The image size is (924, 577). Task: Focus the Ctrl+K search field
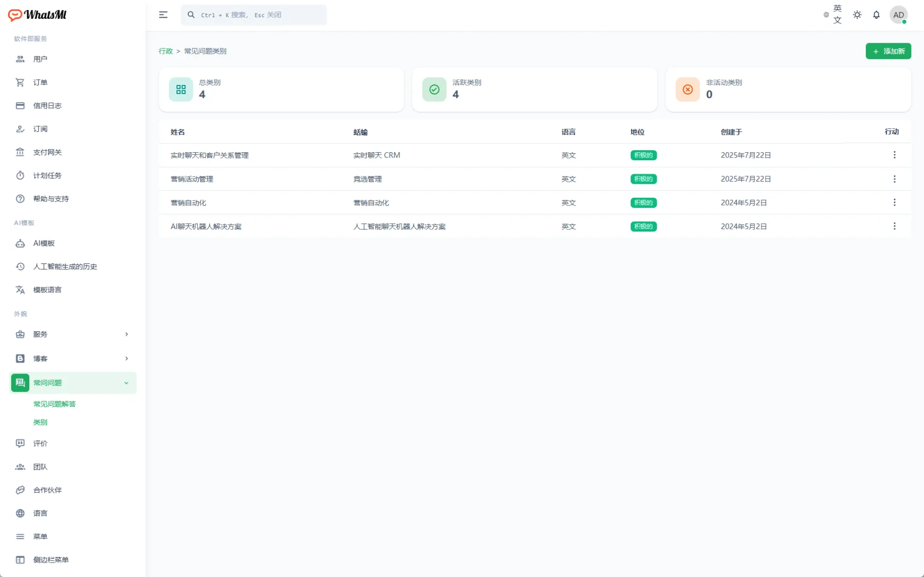coord(254,15)
